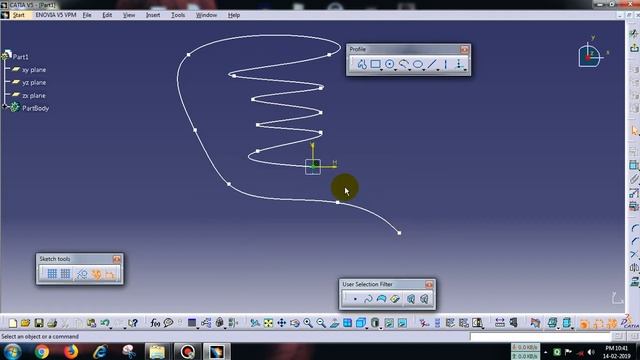Image resolution: width=640 pixels, height=360 pixels.
Task: Click the Save icon
Action: click(x=39, y=323)
